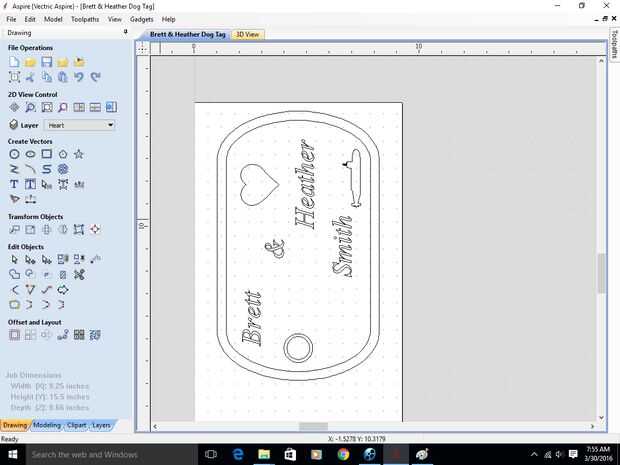Select the Draw Rectangle tool
The width and height of the screenshot is (620, 465).
tap(47, 154)
